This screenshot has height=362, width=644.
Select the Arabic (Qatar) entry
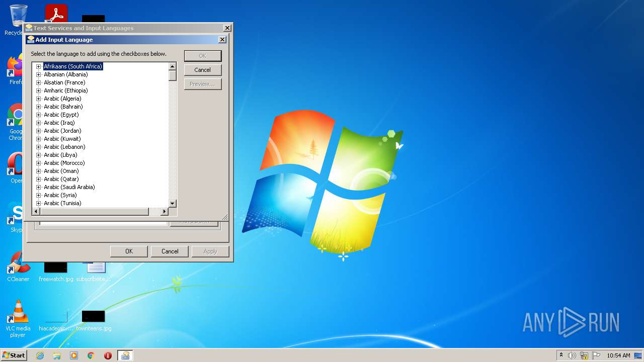[61, 179]
